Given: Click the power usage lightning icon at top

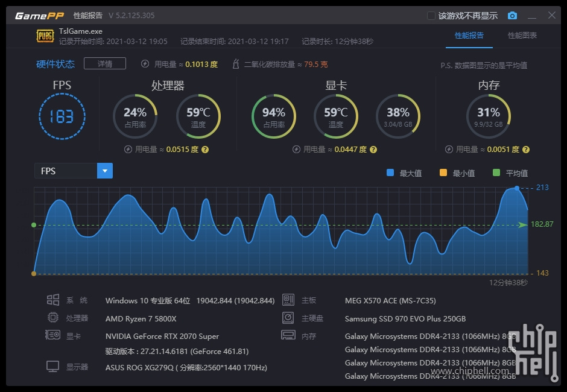Looking at the screenshot, I should [145, 64].
